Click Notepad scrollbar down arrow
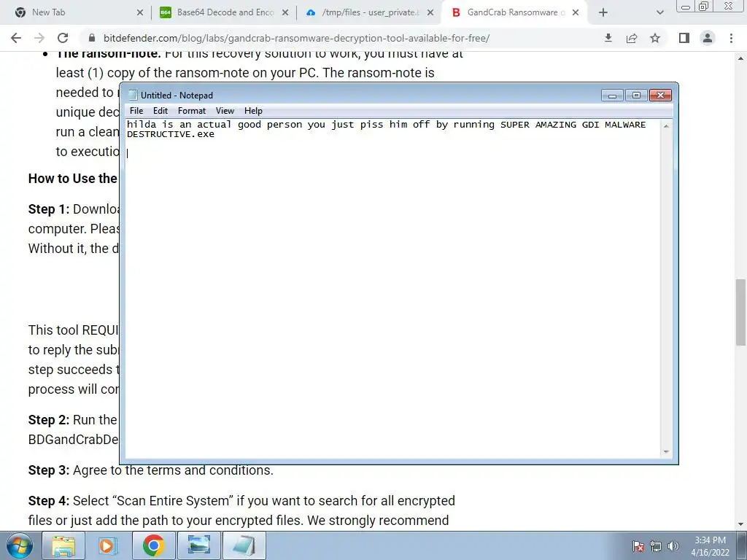Viewport: 747px width, 560px height. [666, 451]
